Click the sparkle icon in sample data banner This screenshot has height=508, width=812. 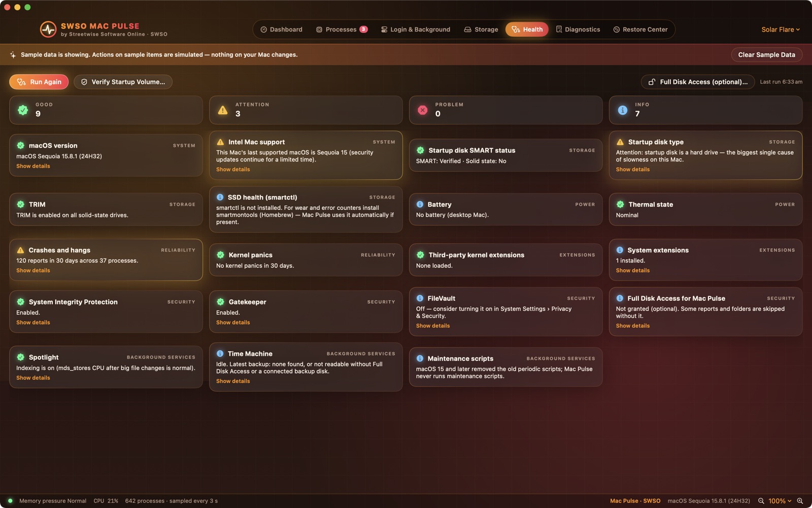point(13,55)
